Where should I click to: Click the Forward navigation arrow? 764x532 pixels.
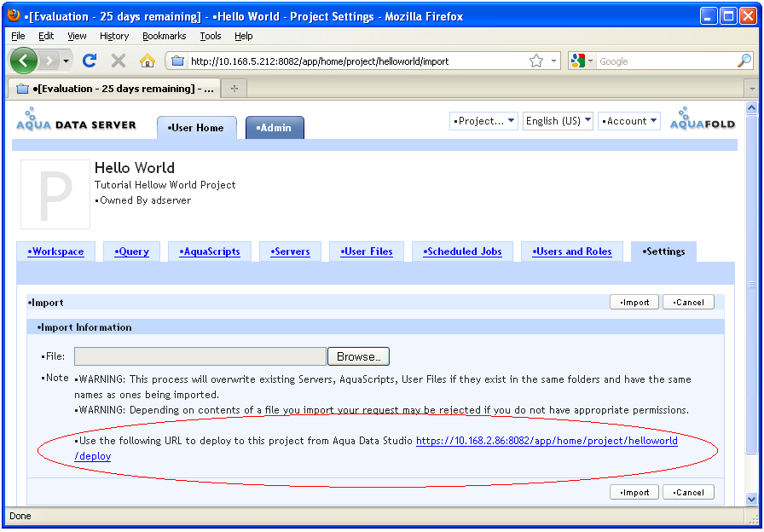(49, 61)
